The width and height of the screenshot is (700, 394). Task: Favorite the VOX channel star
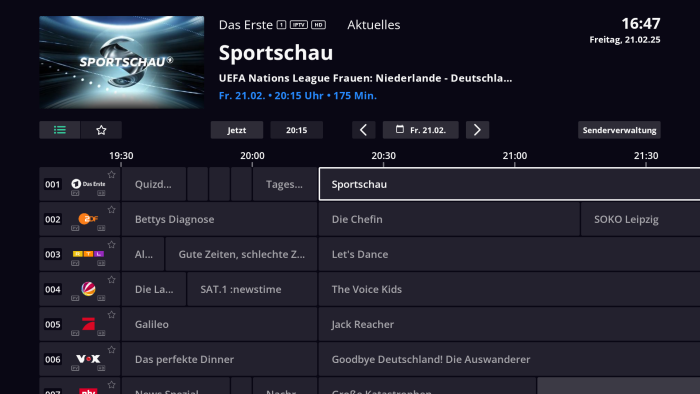coord(112,350)
